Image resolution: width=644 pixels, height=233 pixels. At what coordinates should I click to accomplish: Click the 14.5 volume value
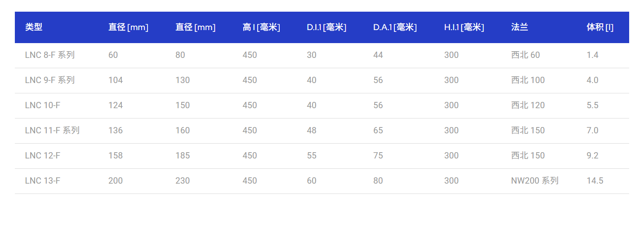coord(595,181)
